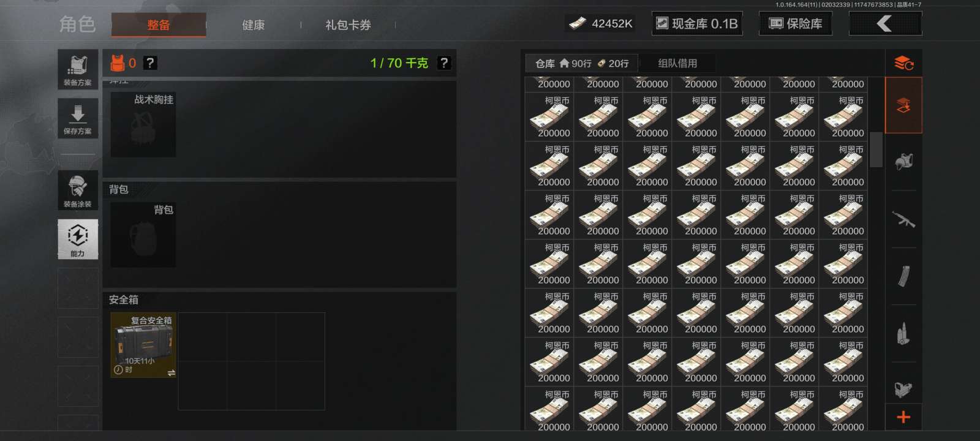Select the 复合安全箱 secure container item
Image resolution: width=980 pixels, height=441 pixels.
point(143,345)
